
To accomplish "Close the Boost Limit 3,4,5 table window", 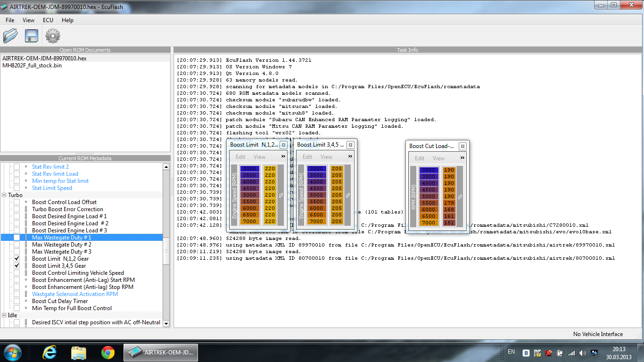I will tap(350, 145).
